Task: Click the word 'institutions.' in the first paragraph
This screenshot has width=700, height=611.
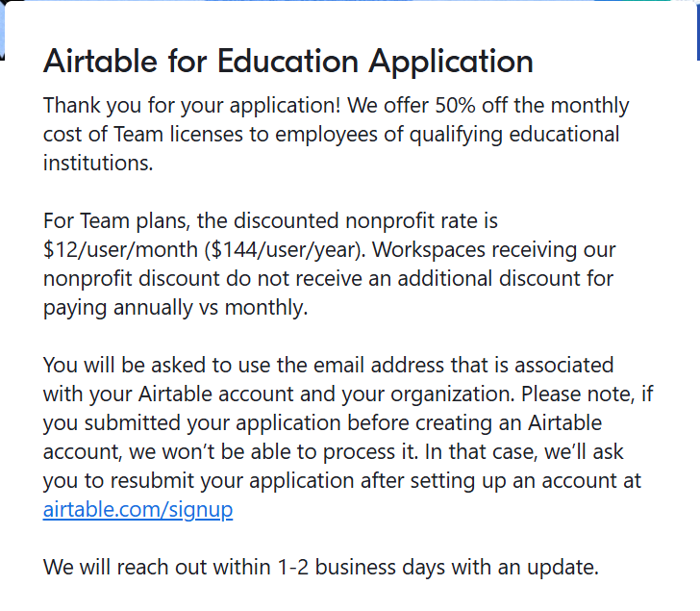Action: point(98,163)
